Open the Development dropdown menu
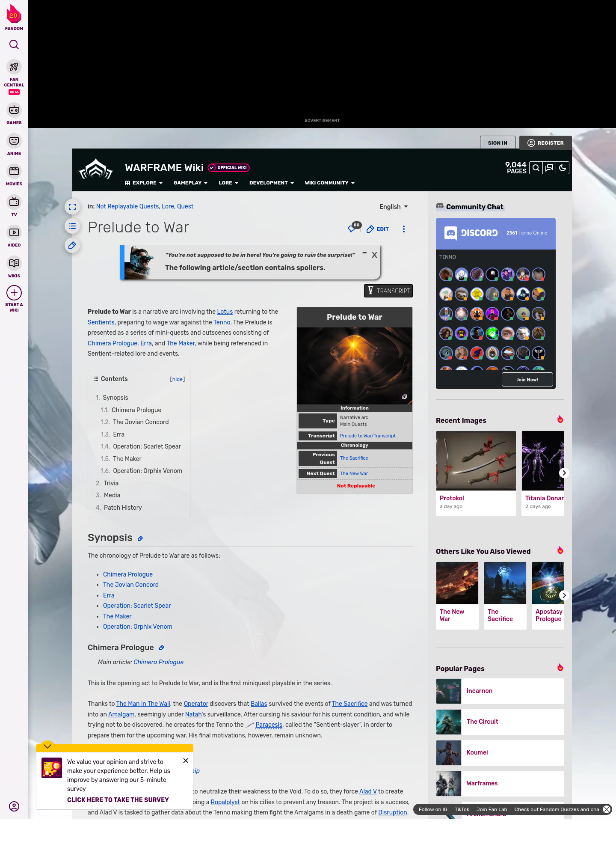Screen dimensions: 616x856 click(x=272, y=183)
